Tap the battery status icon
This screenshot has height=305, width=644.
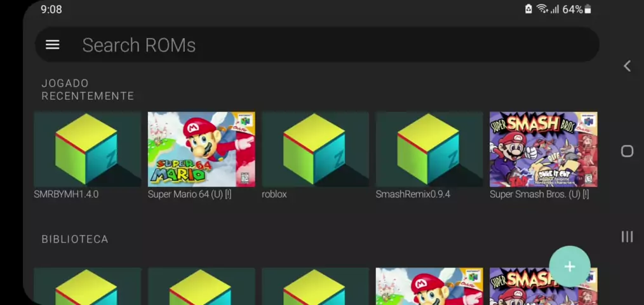pos(588,10)
